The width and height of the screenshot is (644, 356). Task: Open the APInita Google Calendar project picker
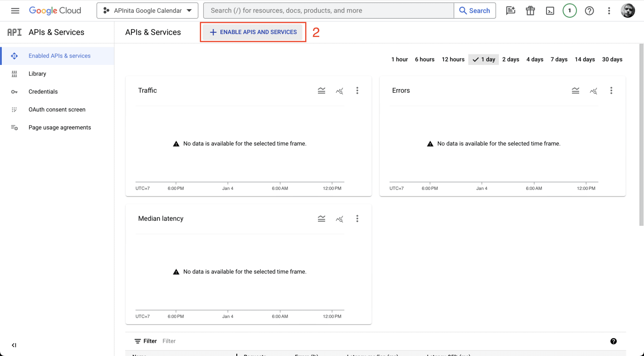pyautogui.click(x=147, y=10)
